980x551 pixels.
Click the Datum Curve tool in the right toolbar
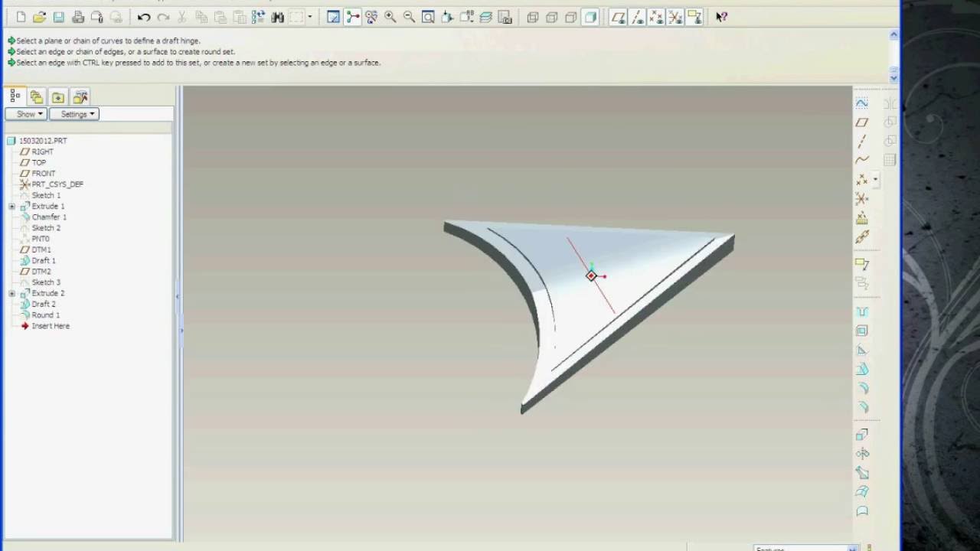[x=862, y=161]
